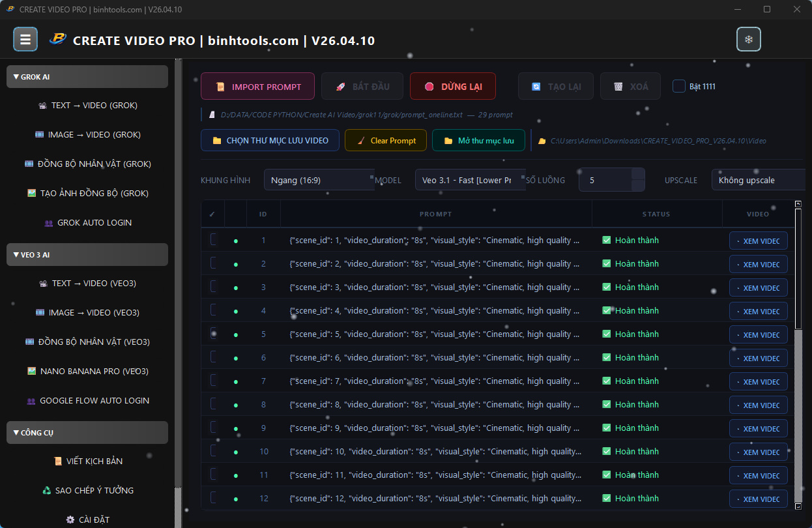Tick the checkbox for prompt row 7
Image resolution: width=812 pixels, height=528 pixels.
(213, 381)
